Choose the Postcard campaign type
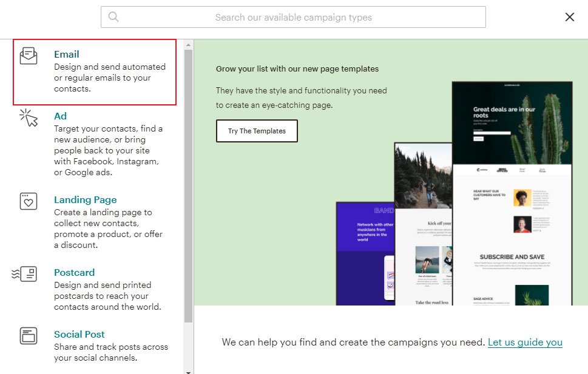 74,272
